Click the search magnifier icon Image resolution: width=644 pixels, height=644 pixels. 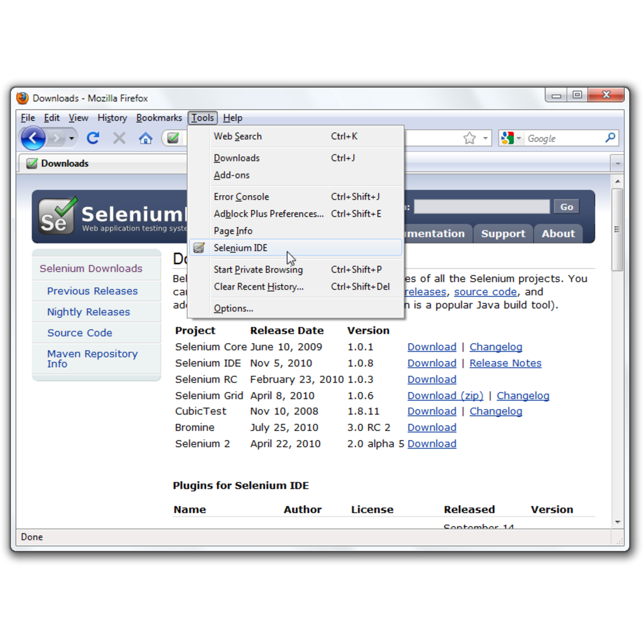tap(610, 138)
